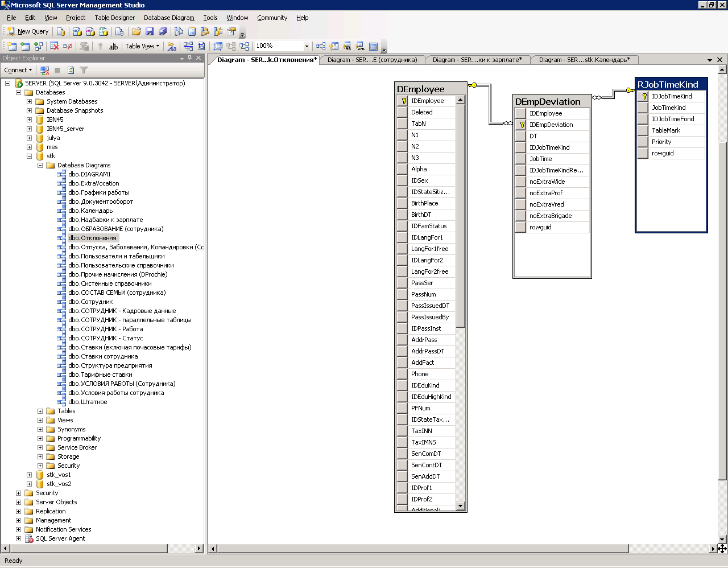Add a New Text Annotation

(113, 46)
